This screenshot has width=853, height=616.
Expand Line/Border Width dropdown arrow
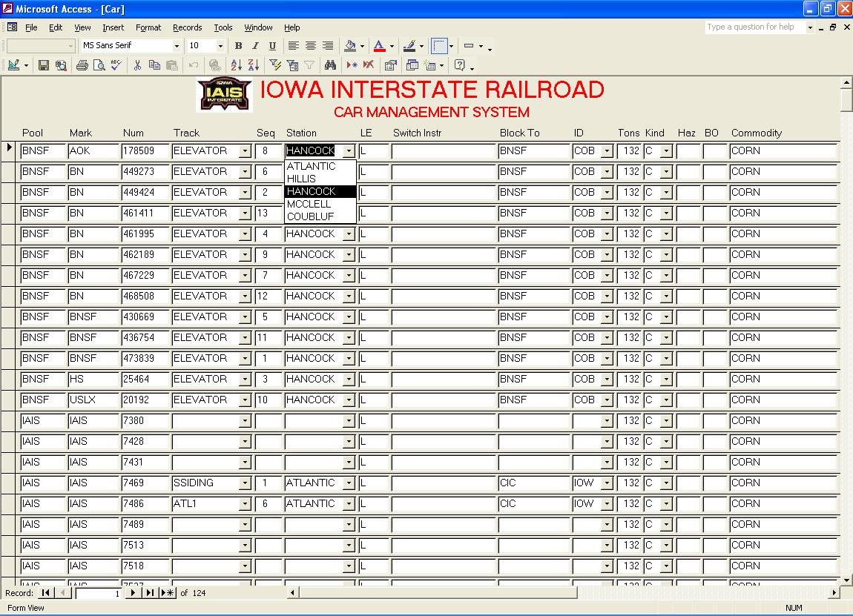point(481,46)
